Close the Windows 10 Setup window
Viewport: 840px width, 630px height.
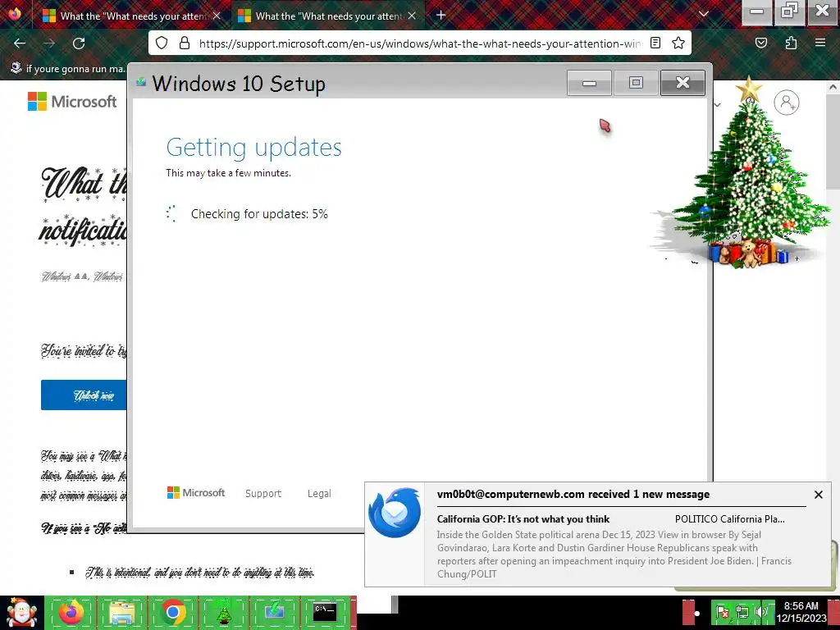coord(682,83)
